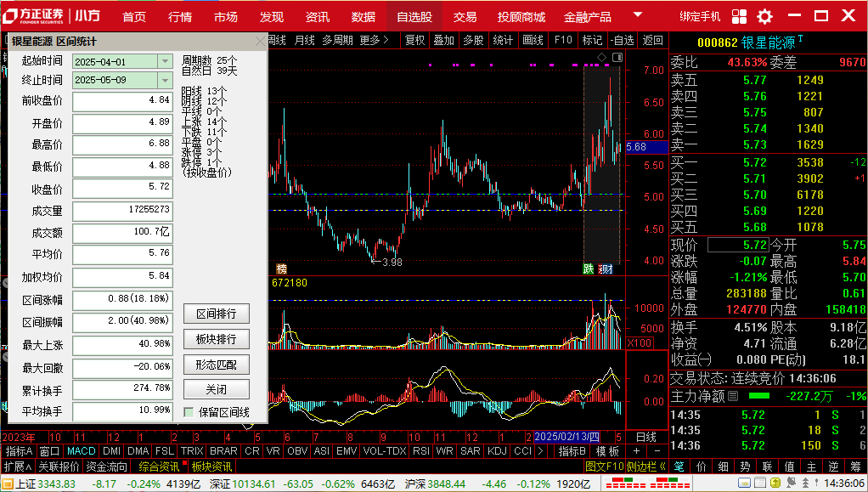Click the 形态匹配 button
The width and height of the screenshot is (868, 492).
click(217, 365)
